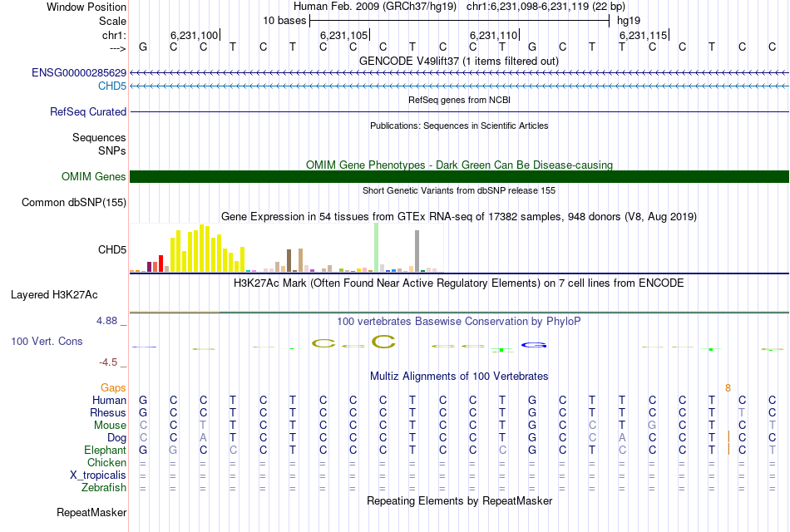The image size is (790, 532).
Task: Select the Mouse alignment row label
Action: (110, 426)
